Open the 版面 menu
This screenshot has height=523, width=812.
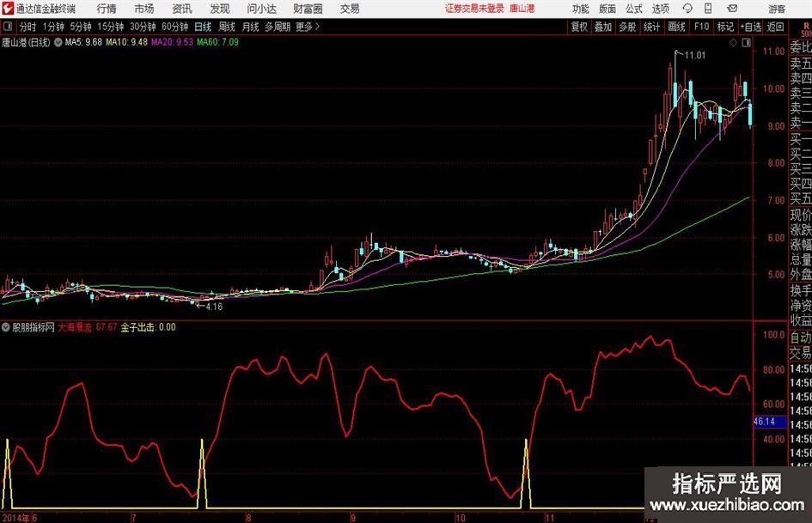[607, 9]
